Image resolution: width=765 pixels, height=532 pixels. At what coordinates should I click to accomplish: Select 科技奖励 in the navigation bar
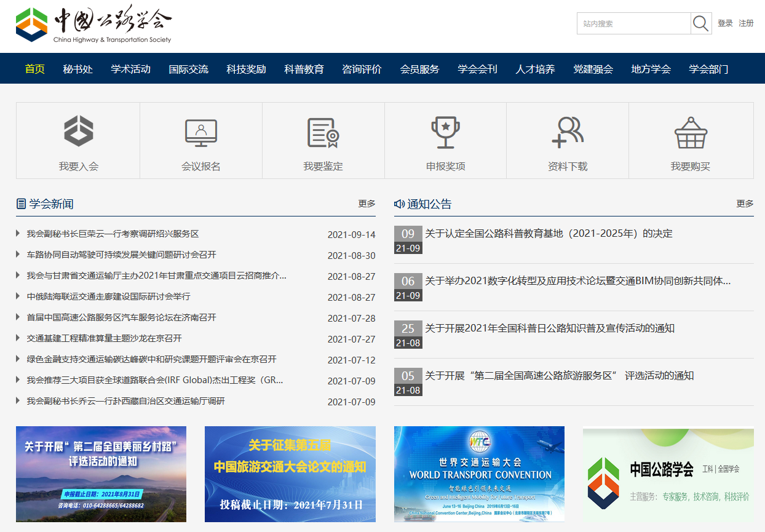[246, 69]
